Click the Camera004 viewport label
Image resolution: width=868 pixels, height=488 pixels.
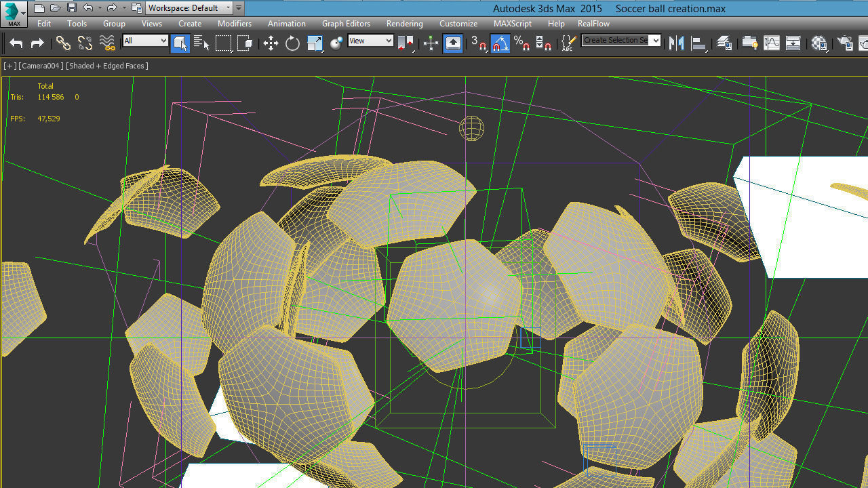41,66
